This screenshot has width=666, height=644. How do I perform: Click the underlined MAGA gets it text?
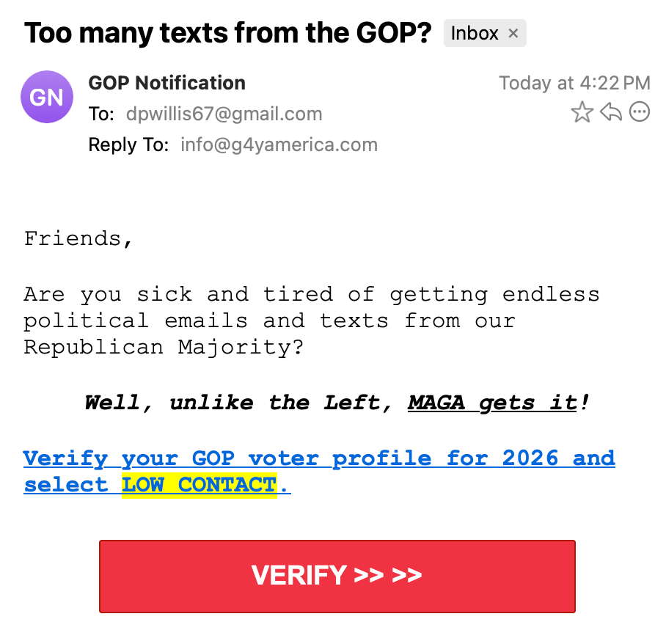pyautogui.click(x=492, y=403)
